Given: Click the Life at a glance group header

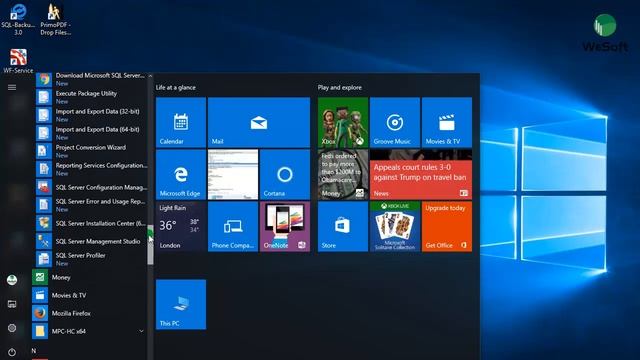Looking at the screenshot, I should (x=176, y=87).
